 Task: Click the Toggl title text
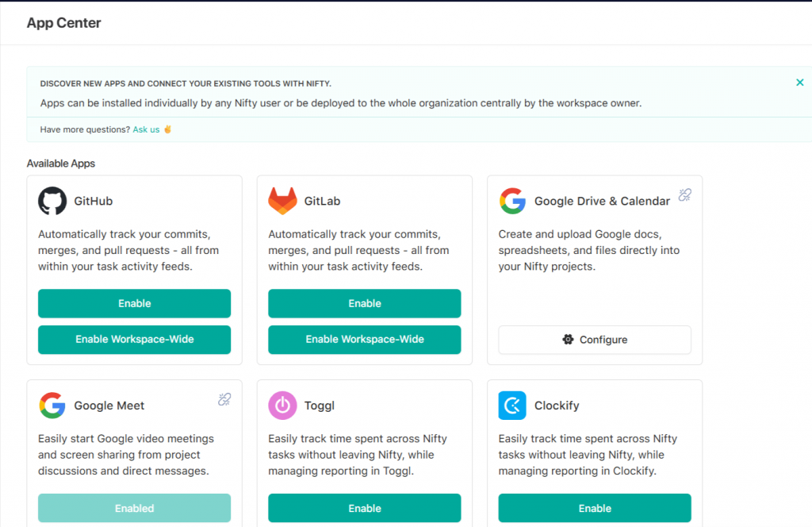coord(320,406)
